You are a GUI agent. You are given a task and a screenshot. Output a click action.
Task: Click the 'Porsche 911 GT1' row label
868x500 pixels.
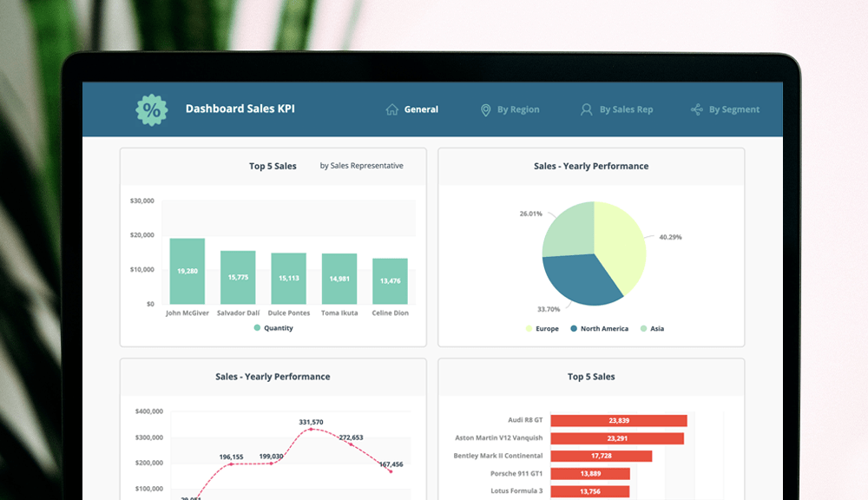click(x=516, y=473)
